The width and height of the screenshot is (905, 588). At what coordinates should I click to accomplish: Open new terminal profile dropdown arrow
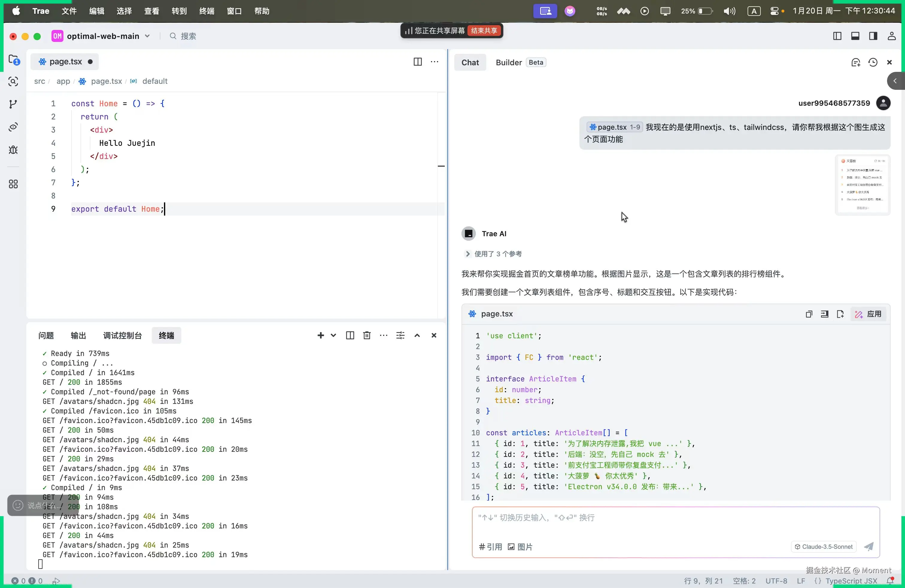tap(333, 335)
